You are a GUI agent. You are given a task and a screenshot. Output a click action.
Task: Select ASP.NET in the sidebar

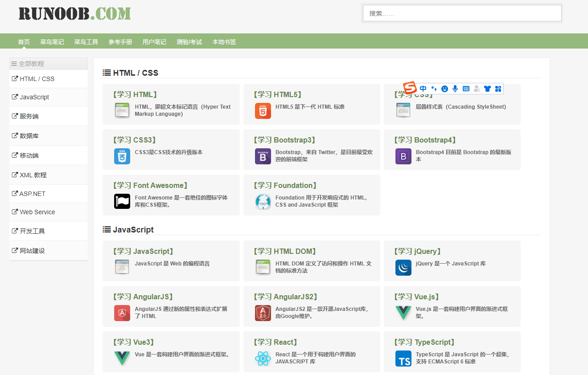(x=49, y=194)
